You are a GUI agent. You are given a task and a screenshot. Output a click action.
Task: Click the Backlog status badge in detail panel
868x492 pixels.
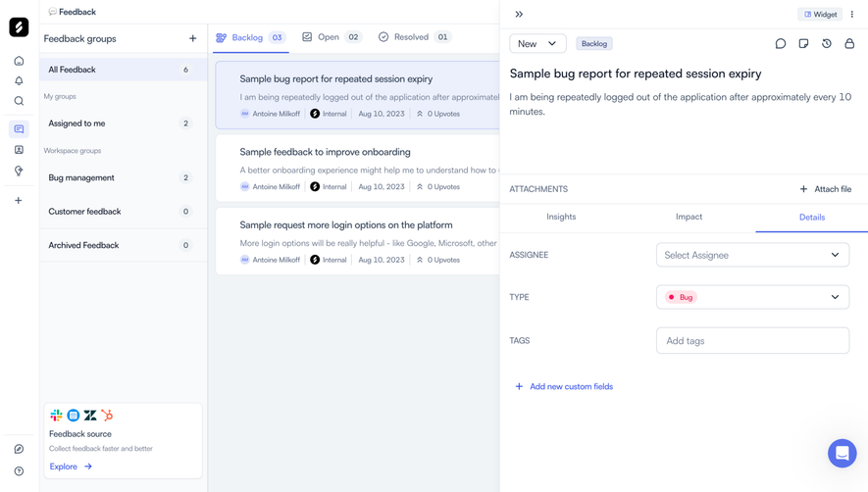point(594,44)
